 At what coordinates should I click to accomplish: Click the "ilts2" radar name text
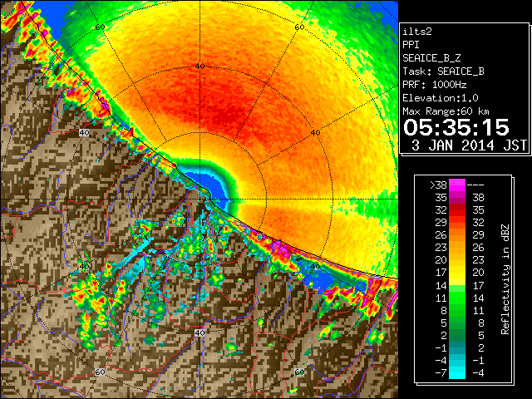pos(417,32)
